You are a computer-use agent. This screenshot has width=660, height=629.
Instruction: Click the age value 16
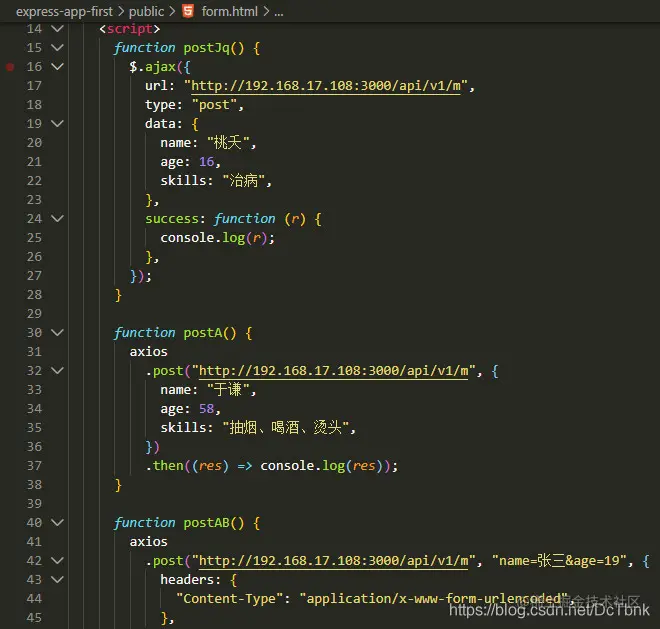pyautogui.click(x=206, y=162)
